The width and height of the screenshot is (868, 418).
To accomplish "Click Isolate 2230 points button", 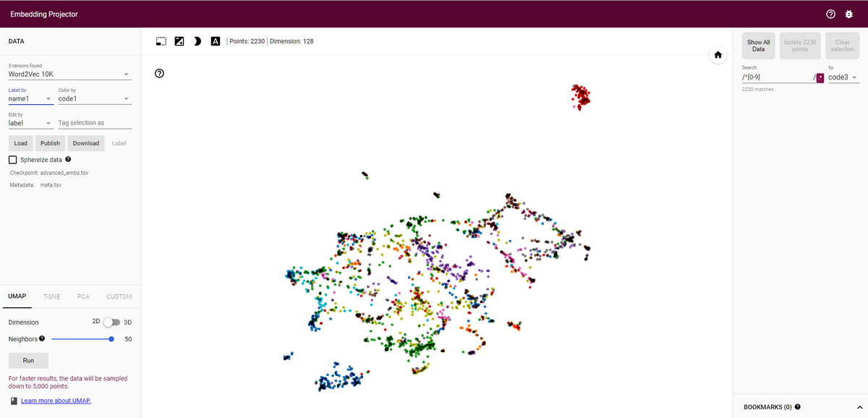I will pos(799,46).
